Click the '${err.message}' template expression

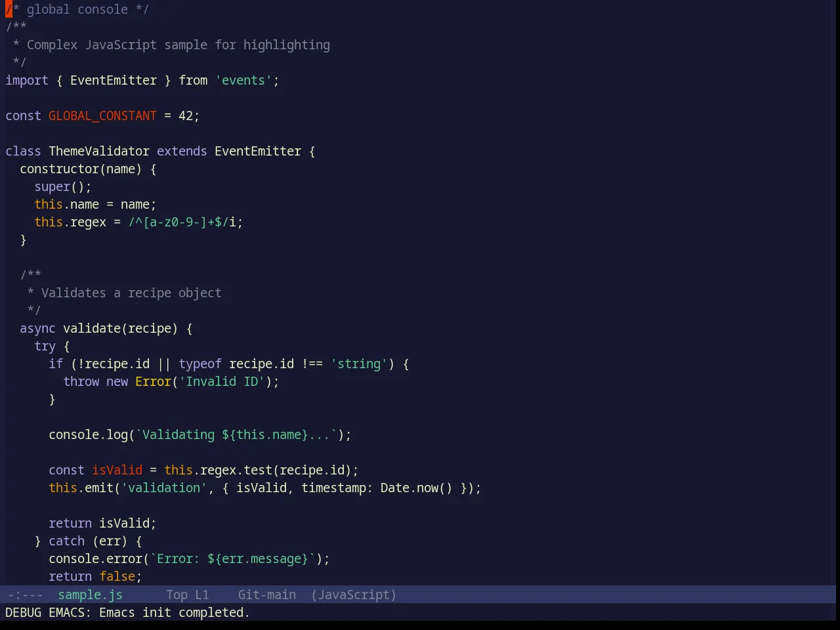(x=258, y=558)
